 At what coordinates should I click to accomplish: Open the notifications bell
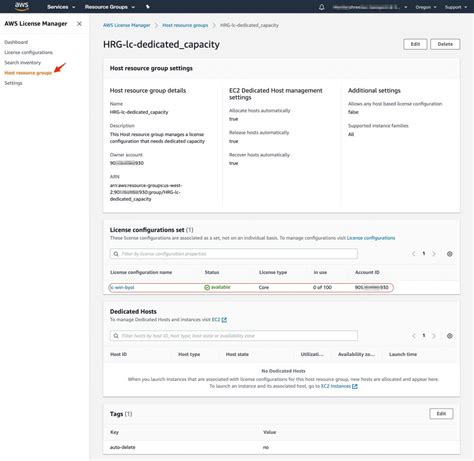(321, 7)
